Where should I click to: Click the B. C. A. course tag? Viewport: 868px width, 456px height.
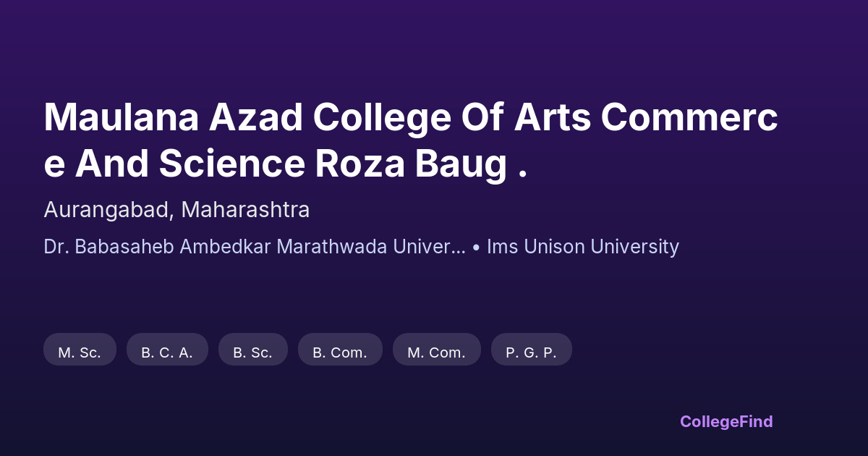(x=167, y=352)
